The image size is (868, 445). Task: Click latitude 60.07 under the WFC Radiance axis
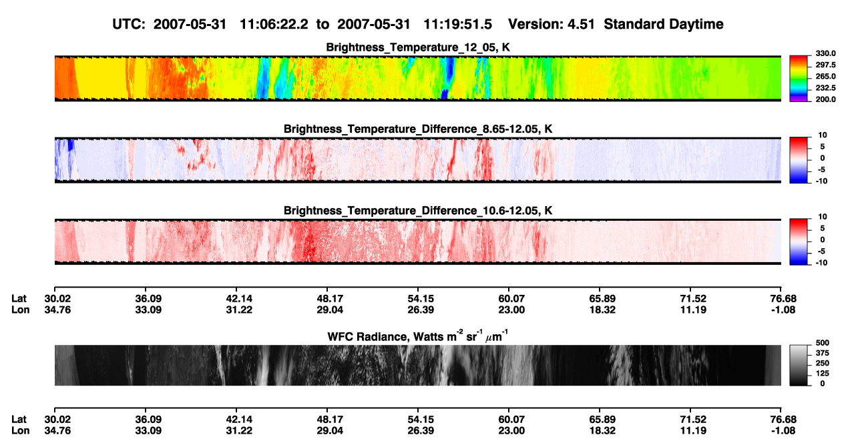512,419
